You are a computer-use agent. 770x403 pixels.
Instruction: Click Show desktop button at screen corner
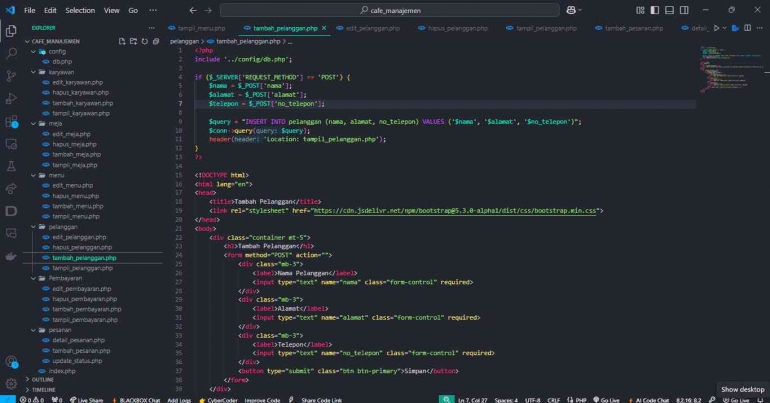pyautogui.click(x=742, y=389)
